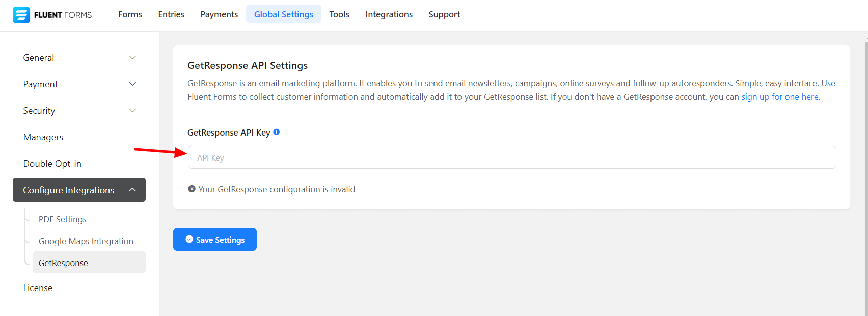Open PDF Settings in the sidebar
868x316 pixels.
[x=63, y=219]
